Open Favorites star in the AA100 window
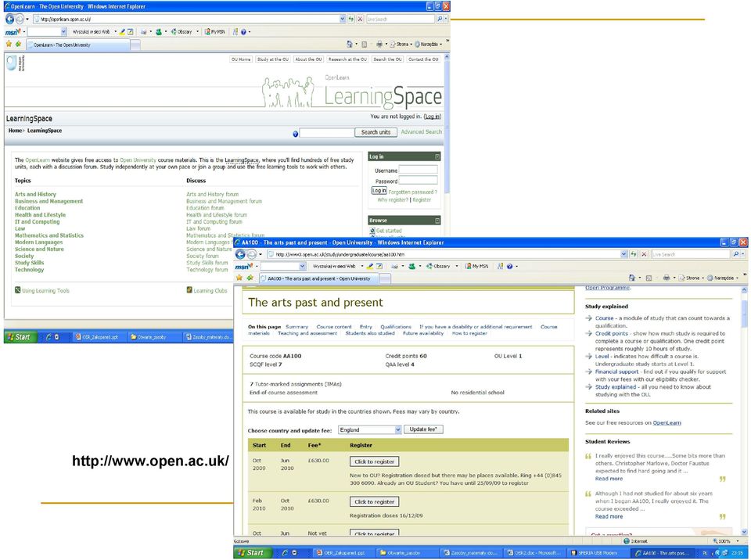The image size is (751, 560). click(x=239, y=278)
